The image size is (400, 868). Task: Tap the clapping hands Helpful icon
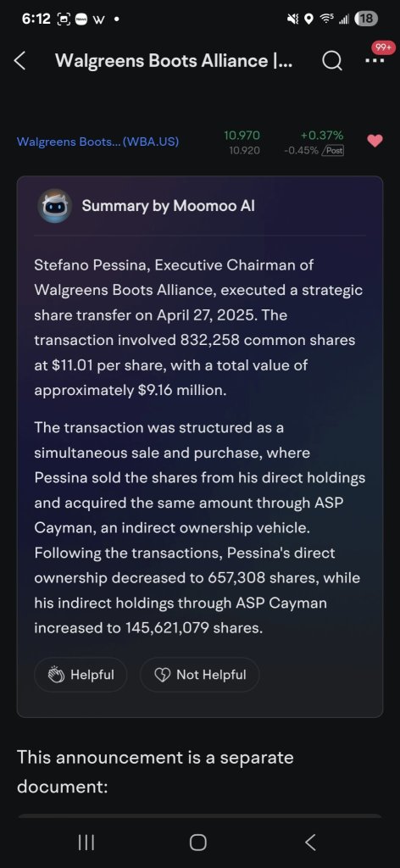coord(57,676)
